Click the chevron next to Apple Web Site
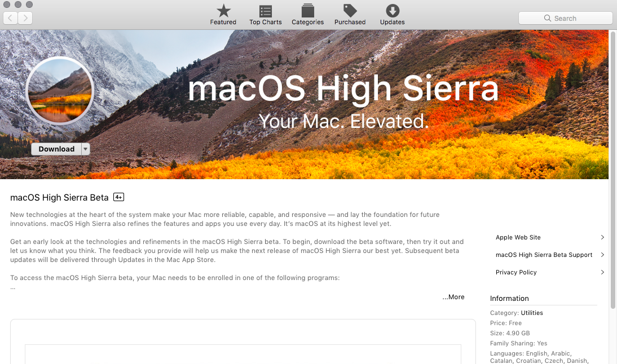 click(602, 237)
